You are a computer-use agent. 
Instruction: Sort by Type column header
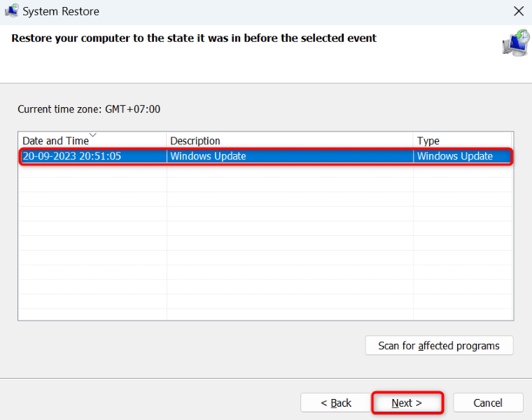pos(462,141)
